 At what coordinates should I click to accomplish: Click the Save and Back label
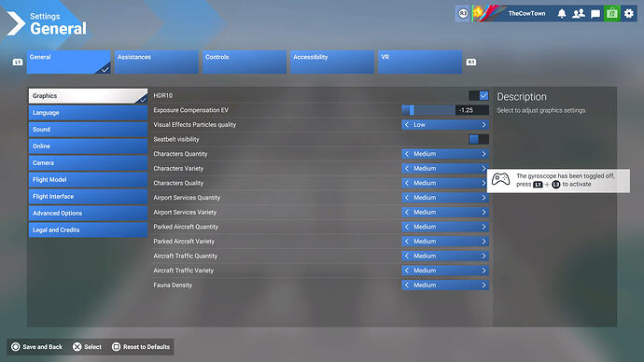click(x=43, y=347)
